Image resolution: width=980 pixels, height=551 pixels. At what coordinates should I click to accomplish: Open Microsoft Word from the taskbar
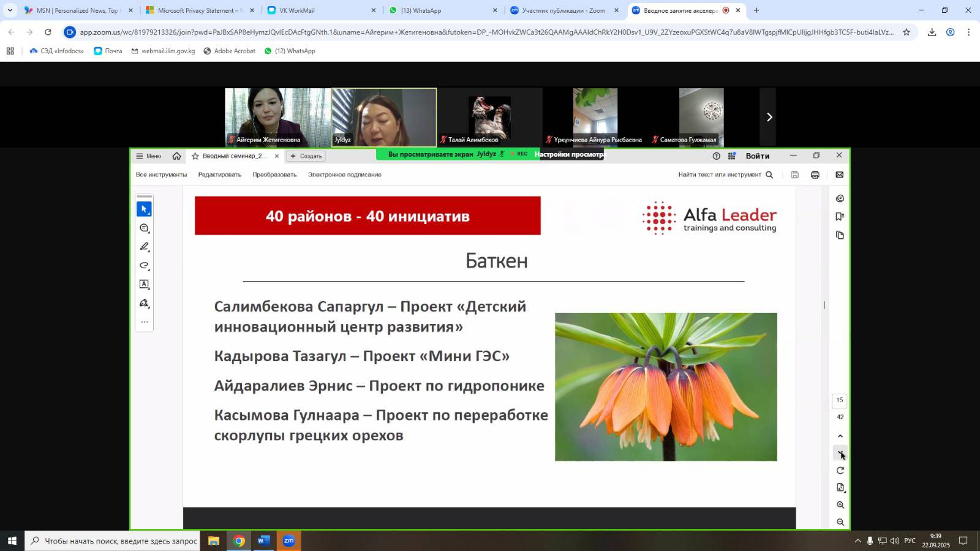click(x=263, y=541)
